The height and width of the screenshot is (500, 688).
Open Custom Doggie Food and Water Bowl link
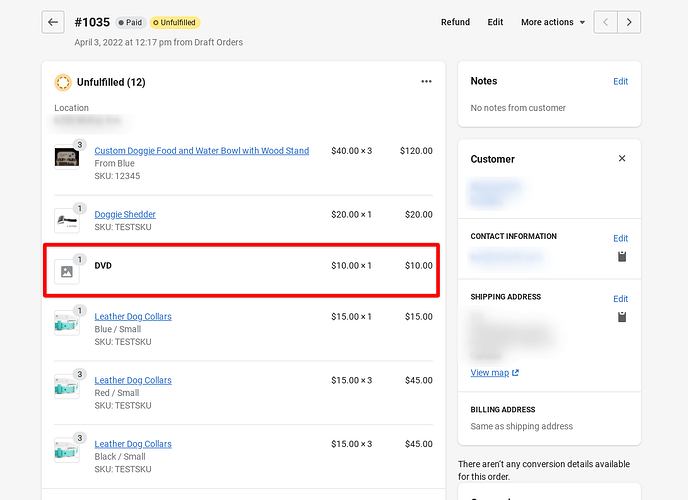(201, 151)
